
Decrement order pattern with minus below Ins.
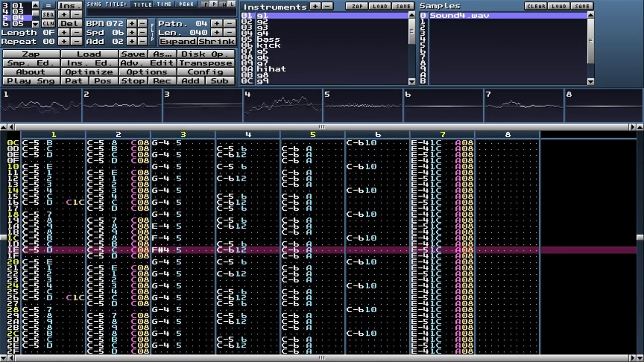(x=76, y=15)
